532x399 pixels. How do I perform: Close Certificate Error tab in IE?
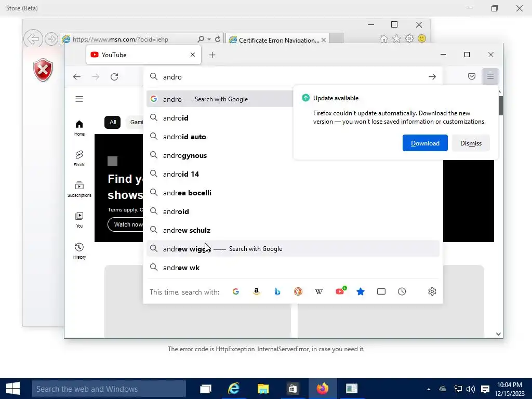(x=323, y=40)
